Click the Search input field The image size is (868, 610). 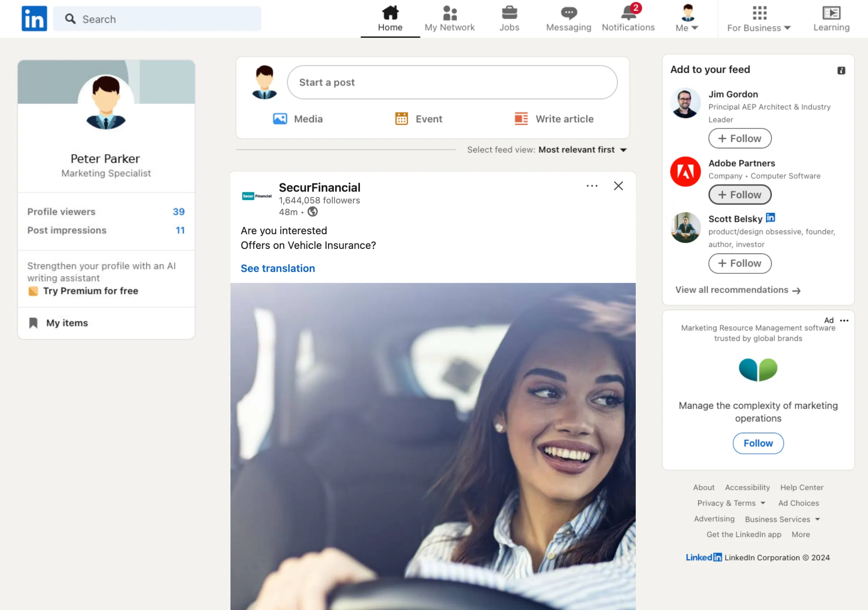click(x=157, y=19)
